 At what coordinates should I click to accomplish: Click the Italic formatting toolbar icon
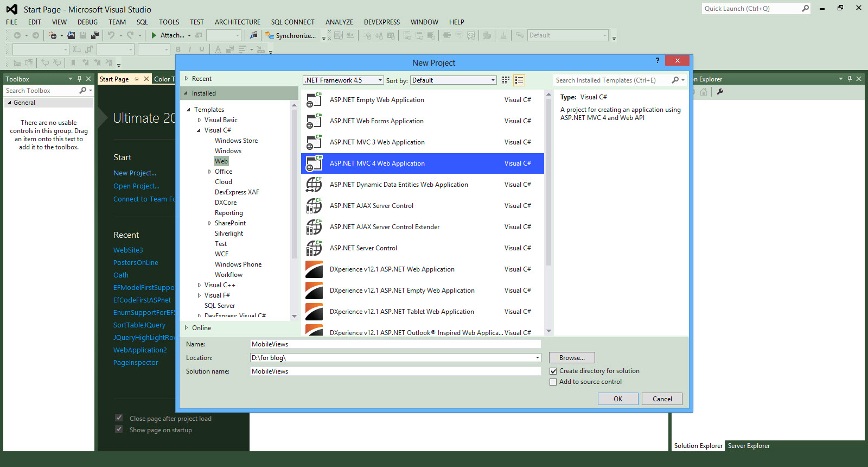(190, 49)
